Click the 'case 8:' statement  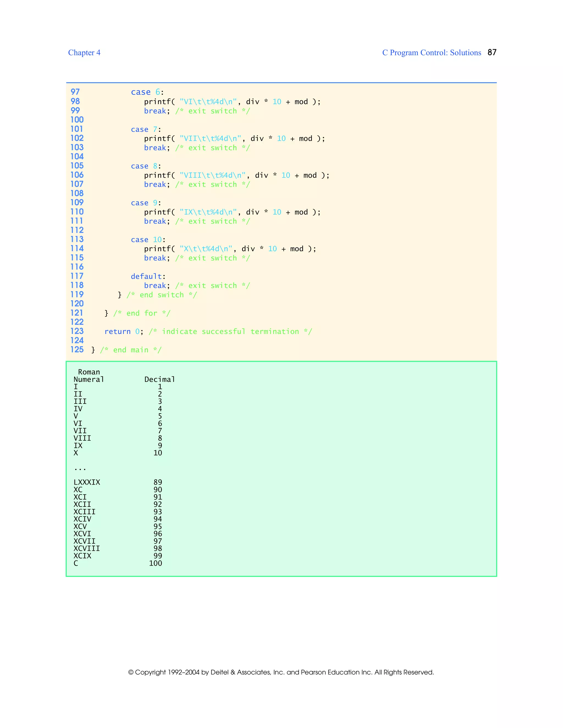pos(146,166)
